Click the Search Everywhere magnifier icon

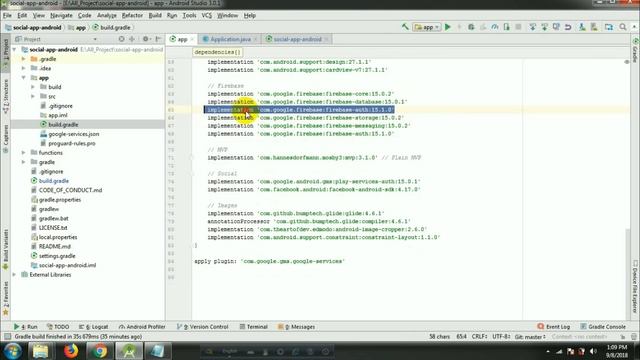(623, 27)
